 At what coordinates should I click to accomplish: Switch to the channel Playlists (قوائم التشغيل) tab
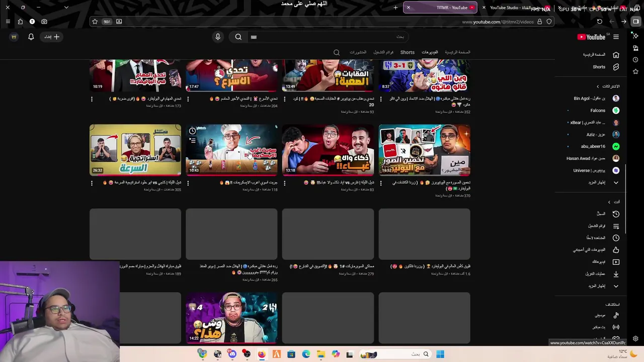(x=383, y=52)
